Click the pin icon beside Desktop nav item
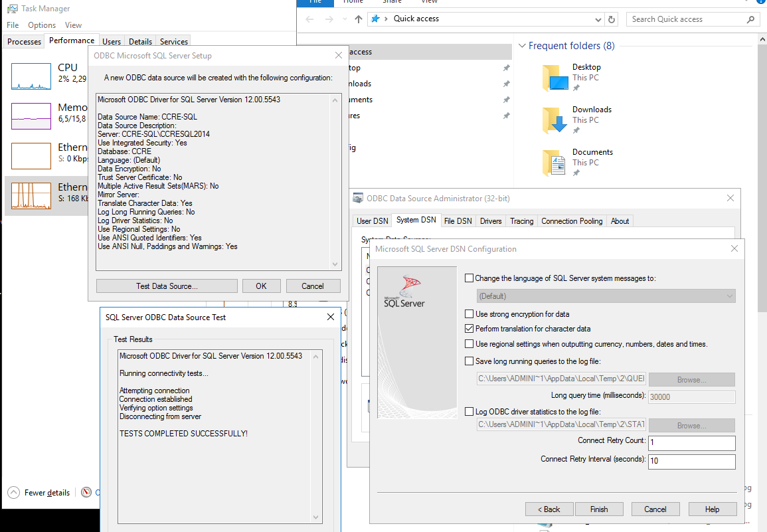 click(506, 68)
